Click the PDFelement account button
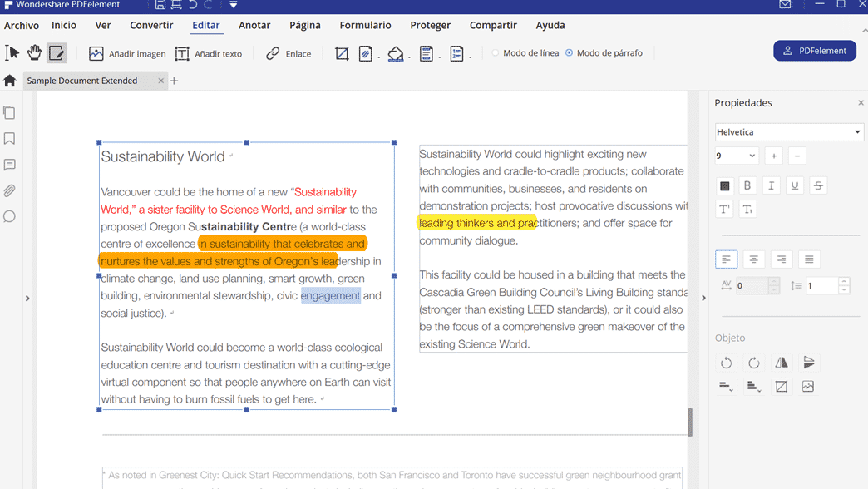This screenshot has height=489, width=868. [815, 51]
